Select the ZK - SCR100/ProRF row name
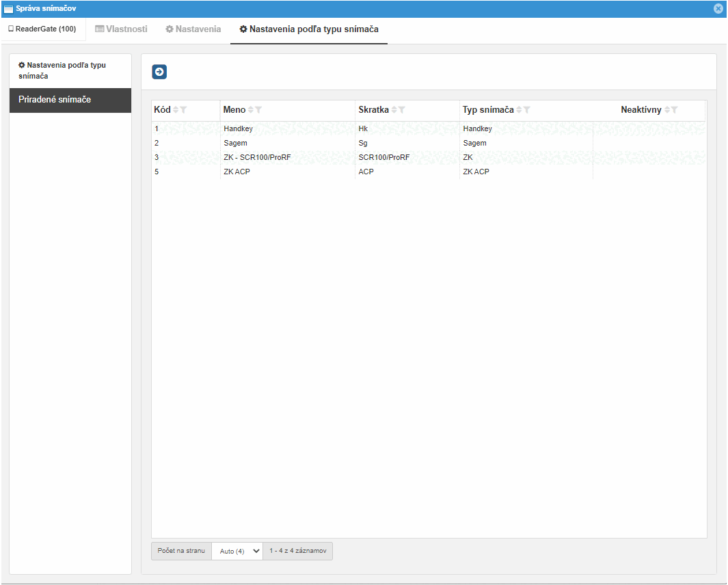Screen dimensions: 728x585 257,158
